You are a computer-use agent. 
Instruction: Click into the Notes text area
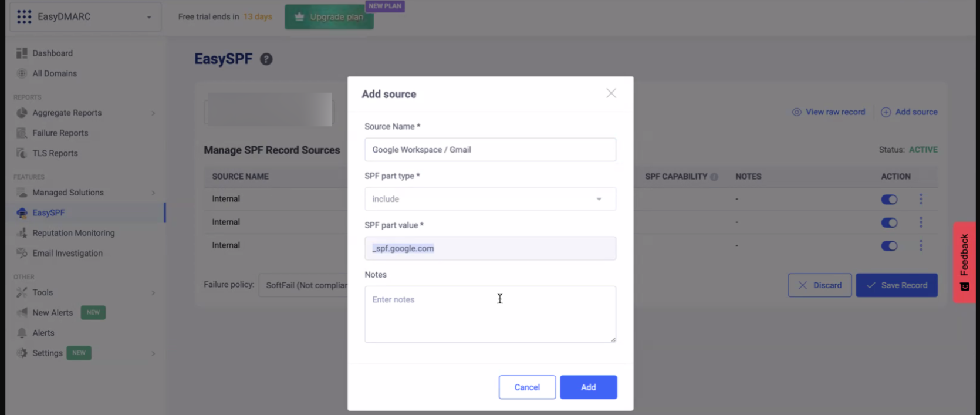490,314
